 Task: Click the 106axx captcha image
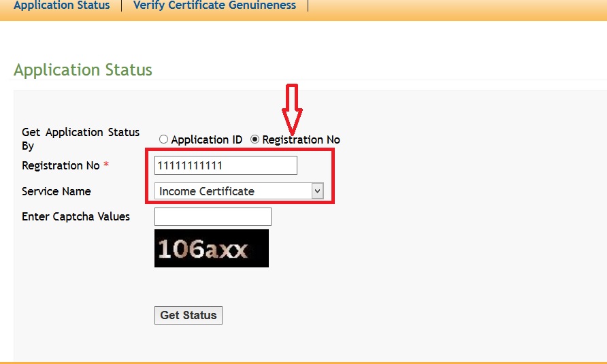pos(211,248)
